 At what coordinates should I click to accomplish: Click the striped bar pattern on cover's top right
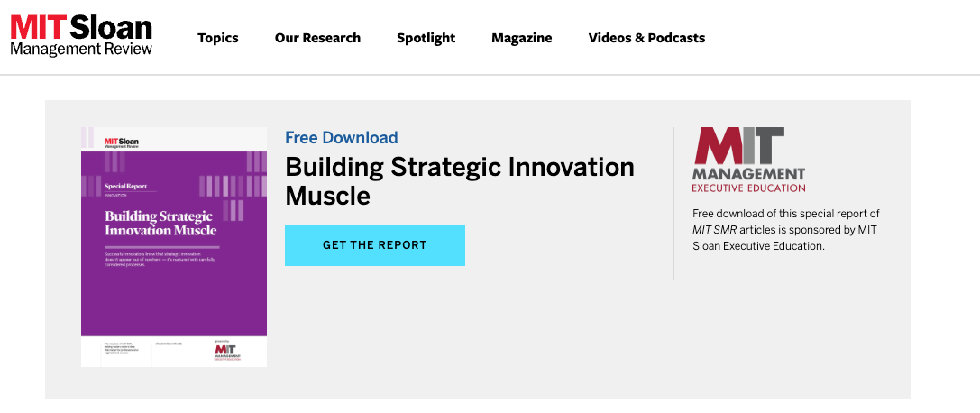256,161
